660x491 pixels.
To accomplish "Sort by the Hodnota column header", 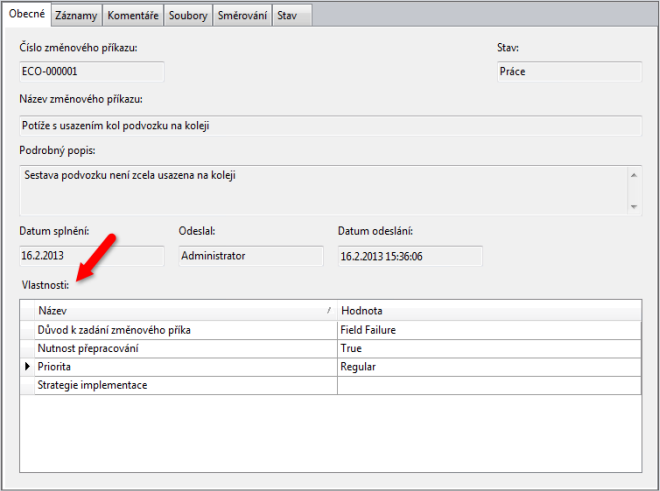I will pyautogui.click(x=490, y=311).
